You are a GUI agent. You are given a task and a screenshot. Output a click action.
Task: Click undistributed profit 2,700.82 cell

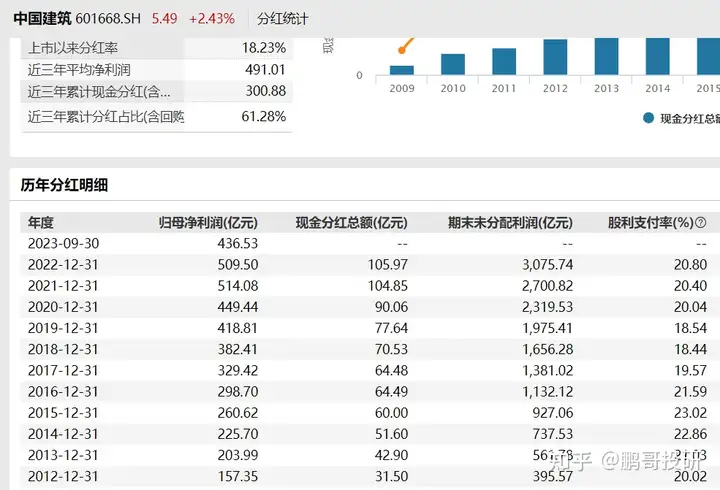click(x=548, y=286)
